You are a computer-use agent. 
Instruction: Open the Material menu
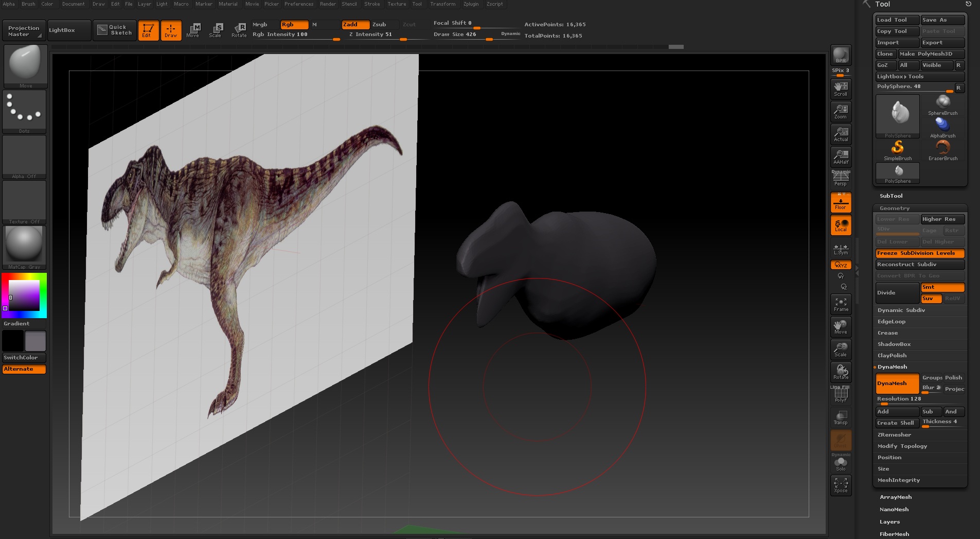(228, 4)
